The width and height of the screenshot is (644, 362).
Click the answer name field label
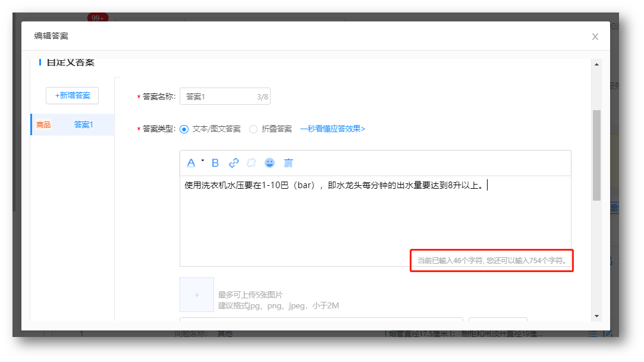(159, 96)
